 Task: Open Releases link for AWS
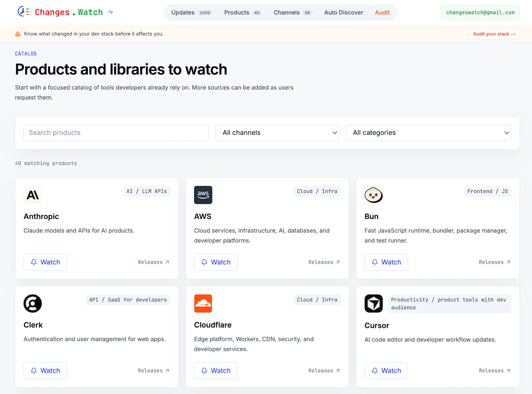coord(324,262)
